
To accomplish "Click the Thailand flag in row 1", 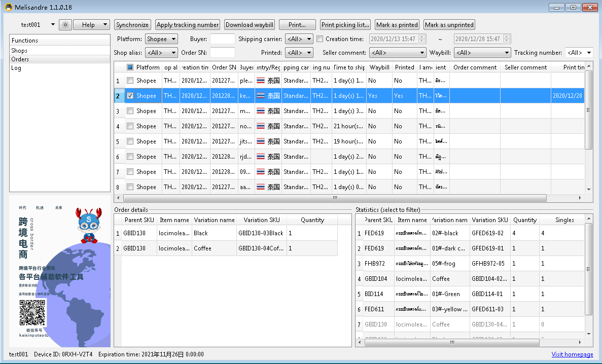I will 261,81.
